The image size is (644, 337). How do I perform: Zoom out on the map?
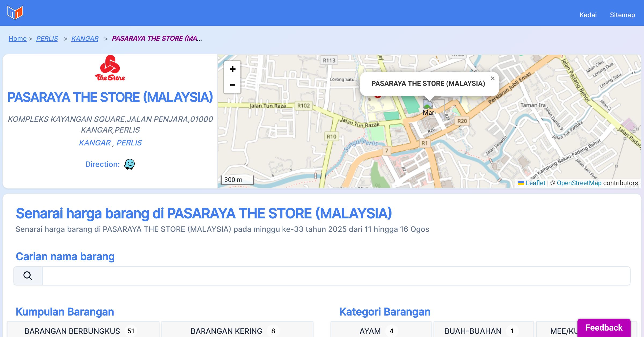[x=232, y=85]
